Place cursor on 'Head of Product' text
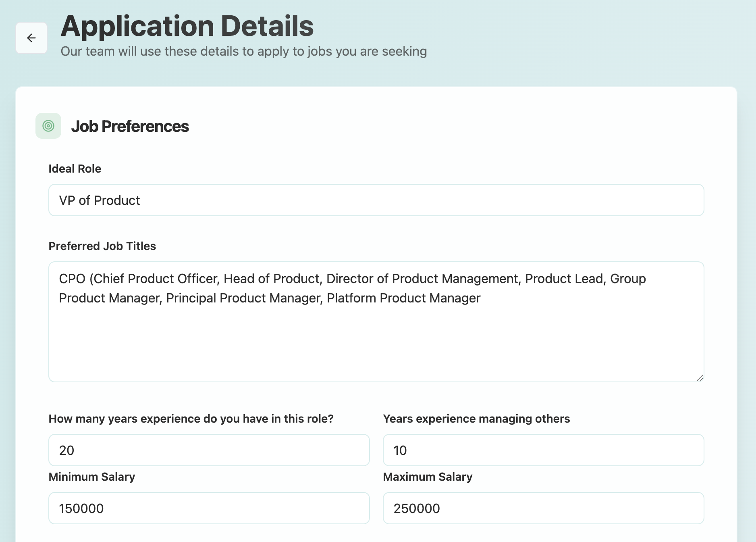This screenshot has width=756, height=542. pyautogui.click(x=272, y=279)
